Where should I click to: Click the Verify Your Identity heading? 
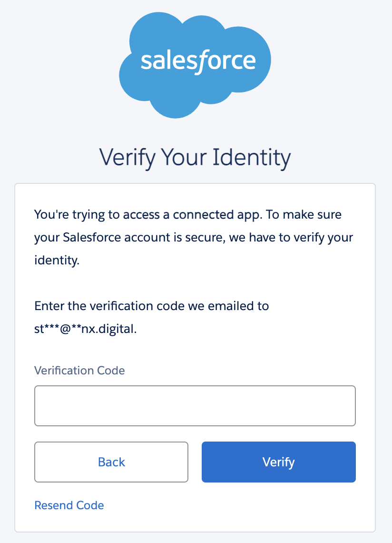pos(195,157)
